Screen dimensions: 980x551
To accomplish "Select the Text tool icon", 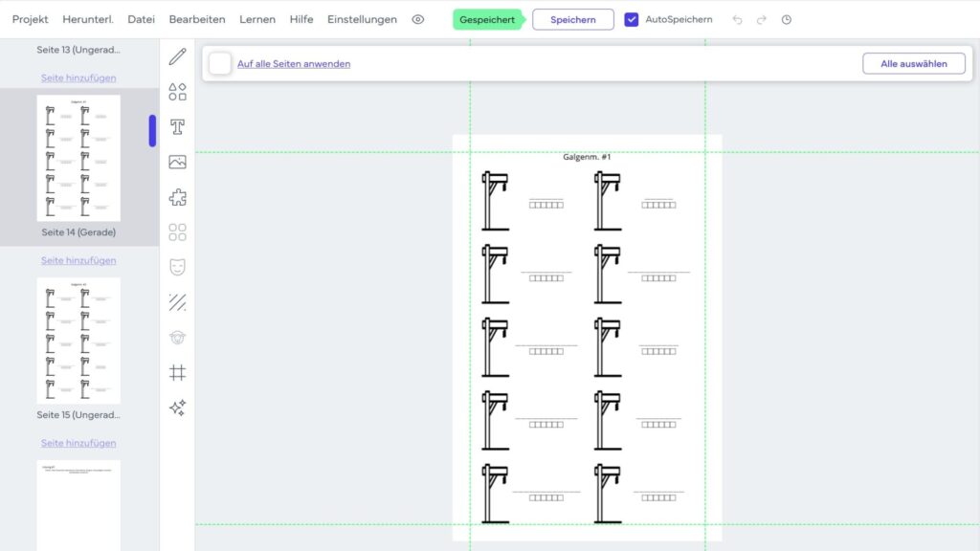I will [177, 127].
